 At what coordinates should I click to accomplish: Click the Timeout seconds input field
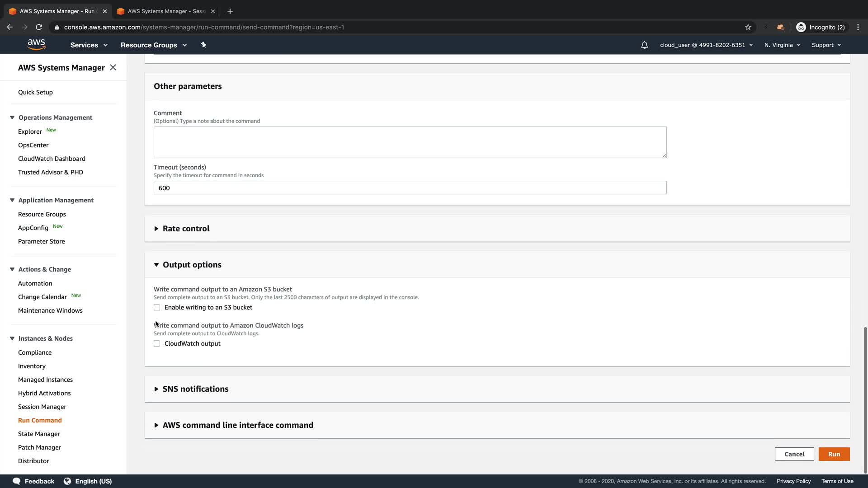[x=410, y=188]
